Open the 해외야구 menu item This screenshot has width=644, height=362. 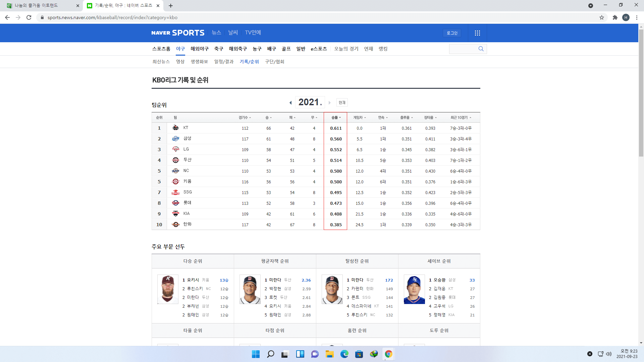200,49
